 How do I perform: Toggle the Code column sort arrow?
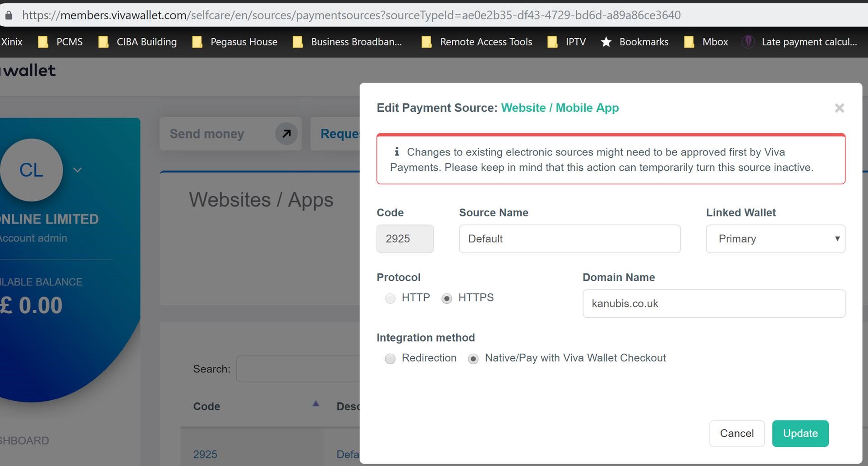pyautogui.click(x=315, y=403)
